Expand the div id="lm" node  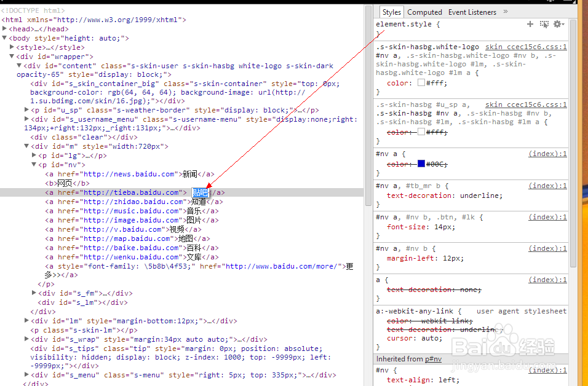26,320
